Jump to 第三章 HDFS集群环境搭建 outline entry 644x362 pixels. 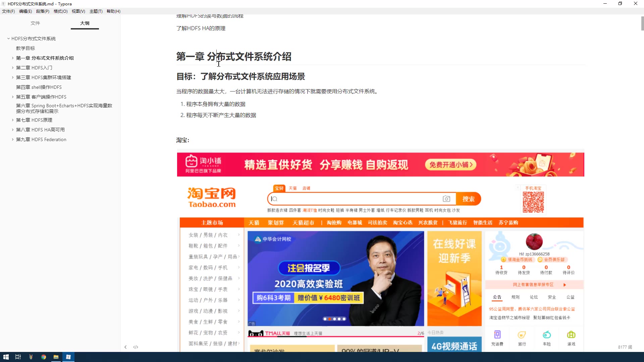tap(44, 77)
